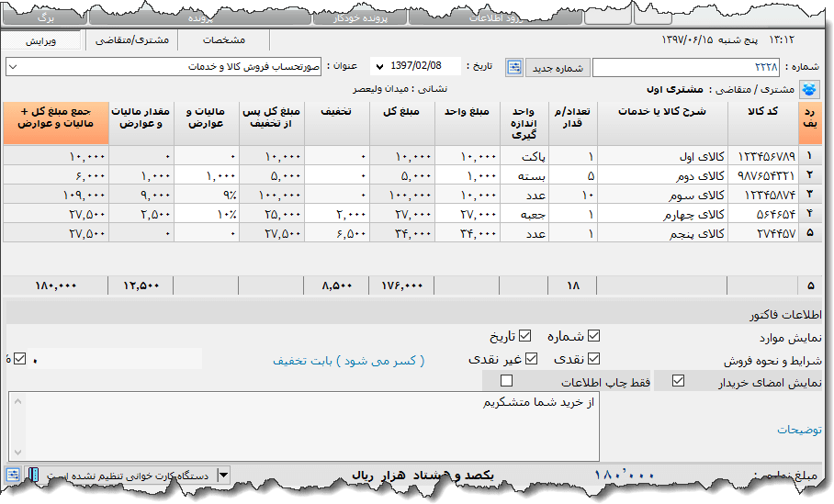
Task: Expand the عنوان invoice title dropdown
Action: pyautogui.click(x=14, y=67)
